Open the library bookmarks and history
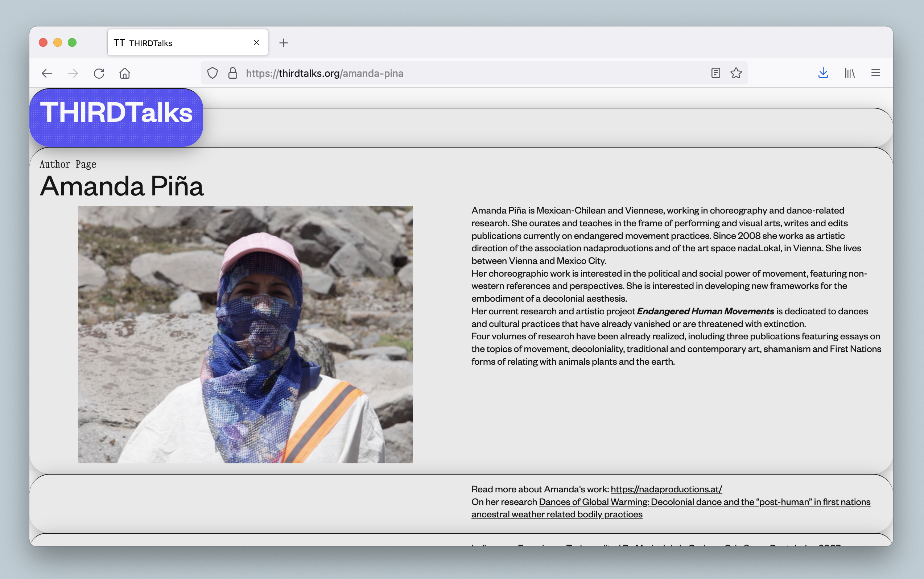The image size is (924, 579). [x=850, y=73]
